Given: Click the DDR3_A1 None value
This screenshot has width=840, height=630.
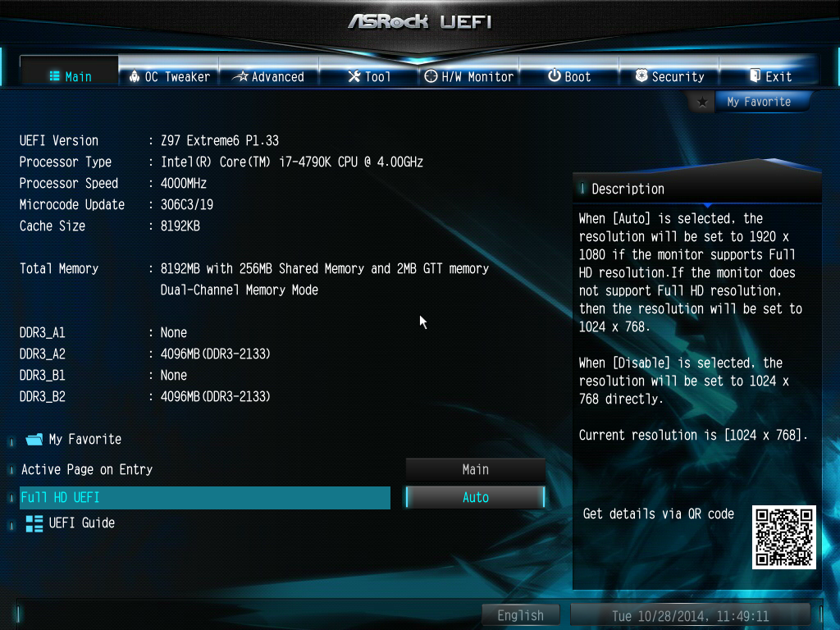Looking at the screenshot, I should 174,333.
